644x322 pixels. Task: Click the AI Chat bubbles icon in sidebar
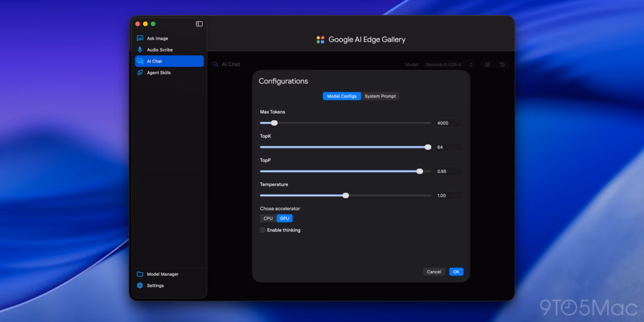pyautogui.click(x=140, y=61)
